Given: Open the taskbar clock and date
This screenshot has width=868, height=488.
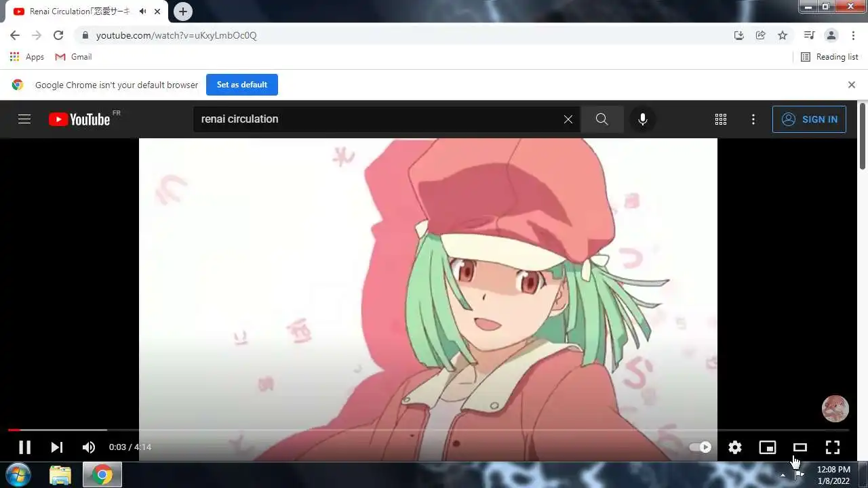Looking at the screenshot, I should [x=833, y=475].
